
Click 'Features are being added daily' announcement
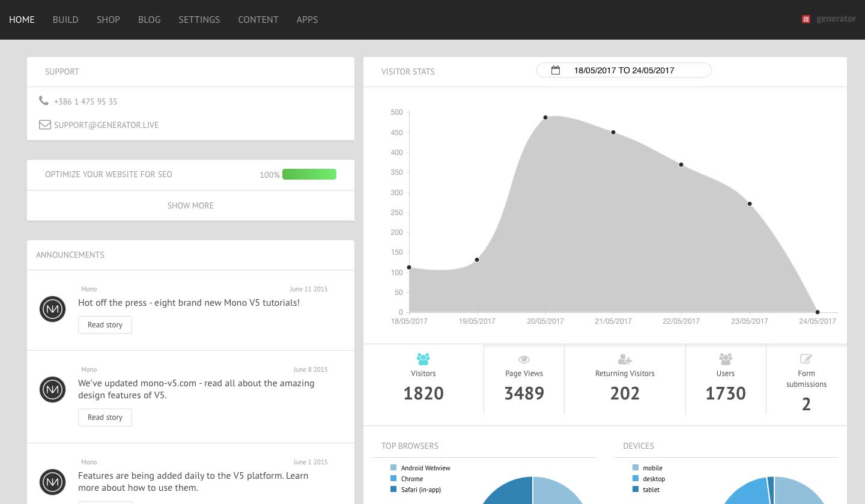tap(193, 482)
